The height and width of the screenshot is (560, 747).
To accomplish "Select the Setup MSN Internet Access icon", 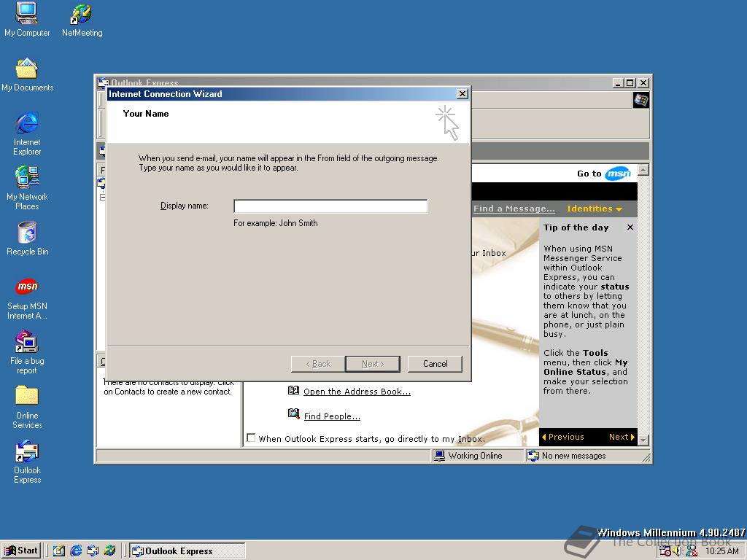I will tap(27, 299).
